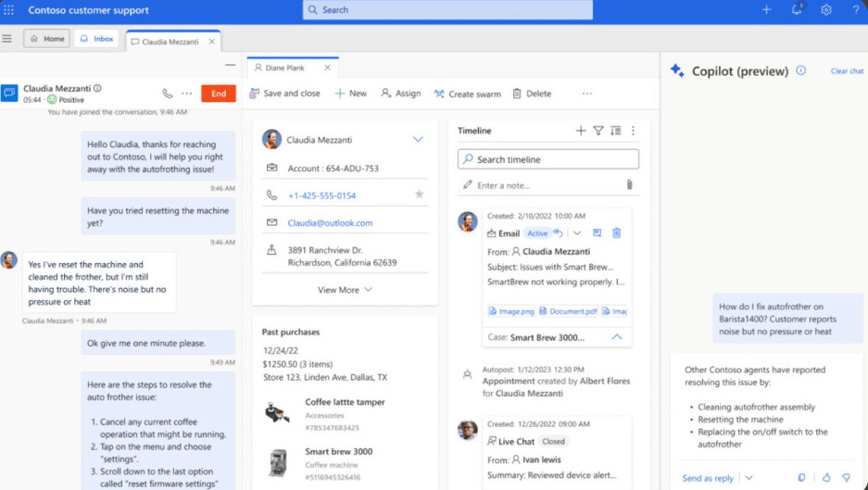The width and height of the screenshot is (868, 490).
Task: Open the app launcher waffle icon
Action: coord(9,10)
